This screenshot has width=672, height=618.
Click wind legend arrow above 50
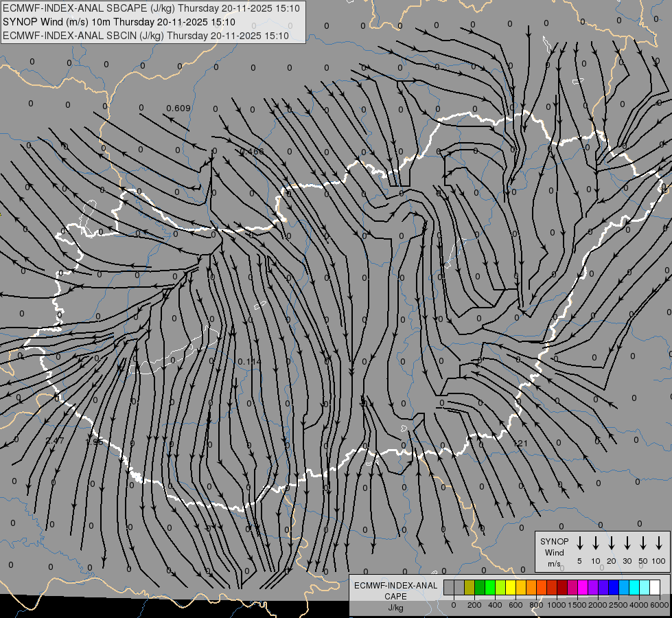tap(643, 543)
